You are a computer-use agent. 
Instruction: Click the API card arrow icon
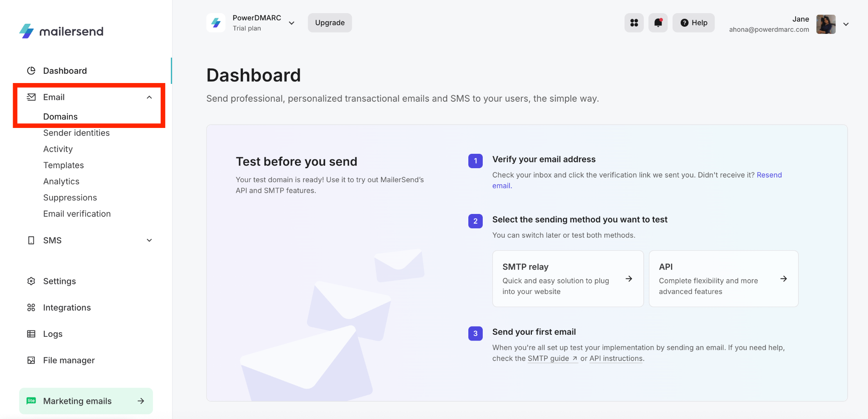tap(784, 279)
